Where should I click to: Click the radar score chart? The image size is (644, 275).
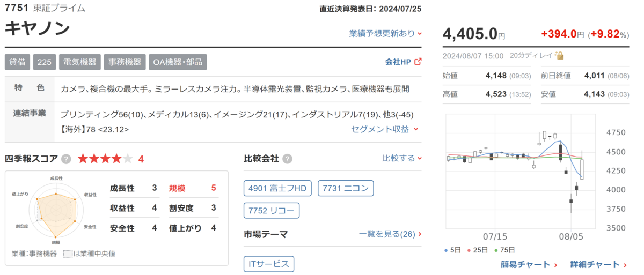[x=56, y=210]
